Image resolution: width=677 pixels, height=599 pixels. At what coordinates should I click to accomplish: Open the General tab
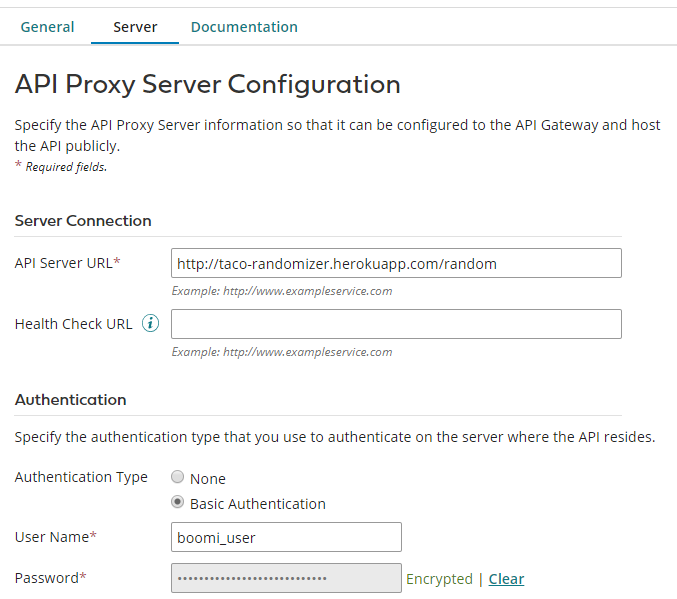(47, 27)
